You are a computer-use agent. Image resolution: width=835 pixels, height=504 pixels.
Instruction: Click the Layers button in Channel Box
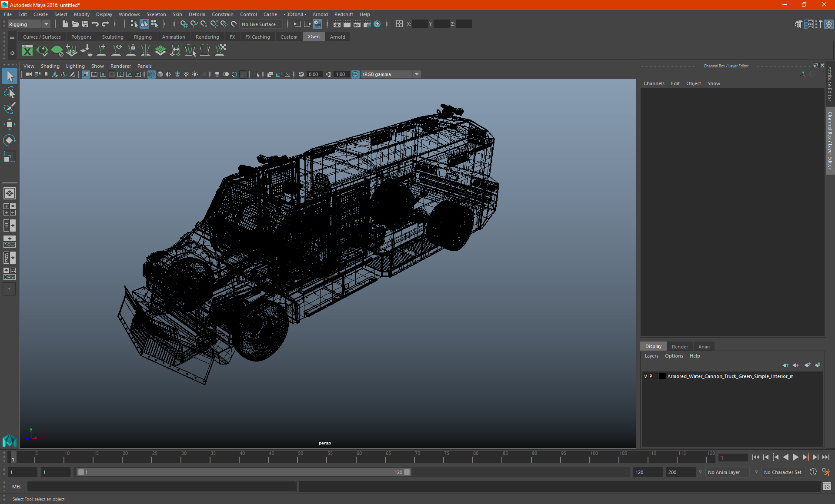click(652, 356)
